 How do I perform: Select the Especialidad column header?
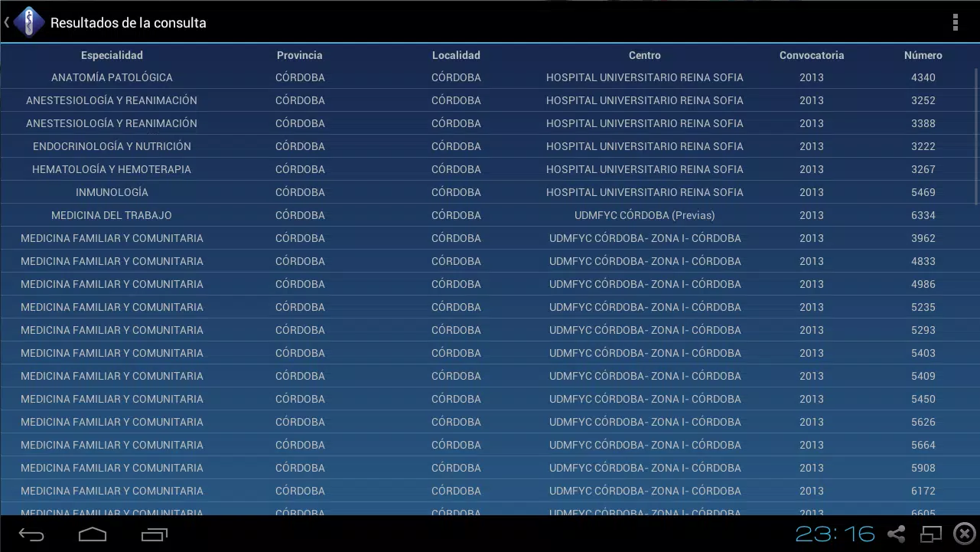(112, 55)
